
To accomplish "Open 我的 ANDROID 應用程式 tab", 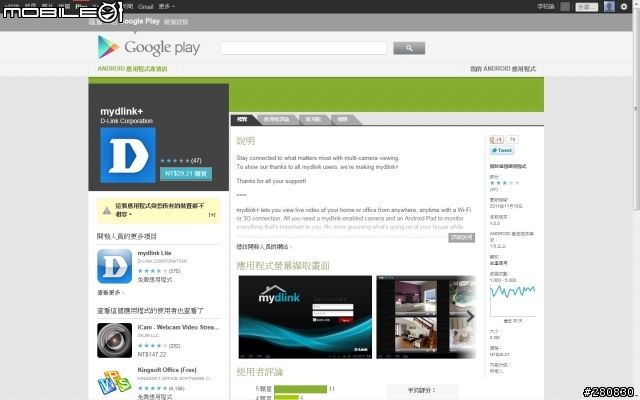I will pyautogui.click(x=502, y=69).
